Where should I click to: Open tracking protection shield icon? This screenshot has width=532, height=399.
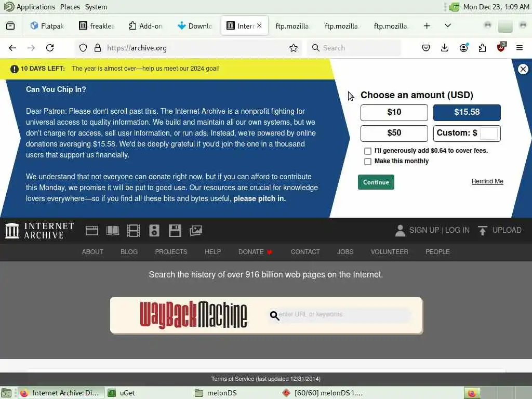point(83,48)
